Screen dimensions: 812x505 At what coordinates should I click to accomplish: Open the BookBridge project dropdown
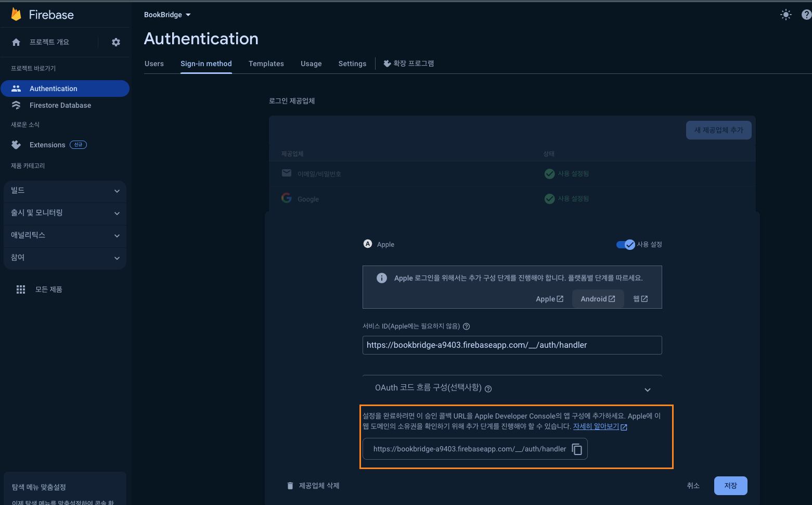(167, 15)
